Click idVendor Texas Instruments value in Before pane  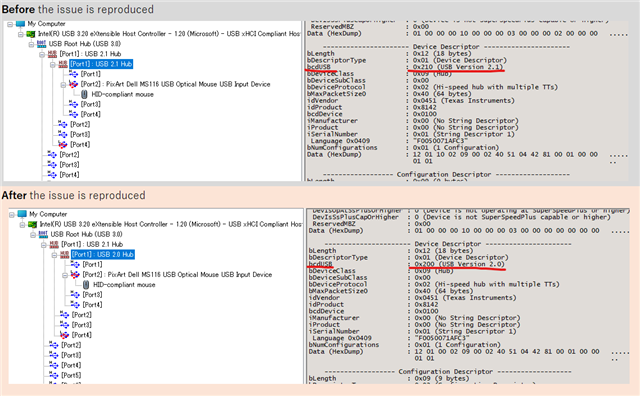(463, 100)
